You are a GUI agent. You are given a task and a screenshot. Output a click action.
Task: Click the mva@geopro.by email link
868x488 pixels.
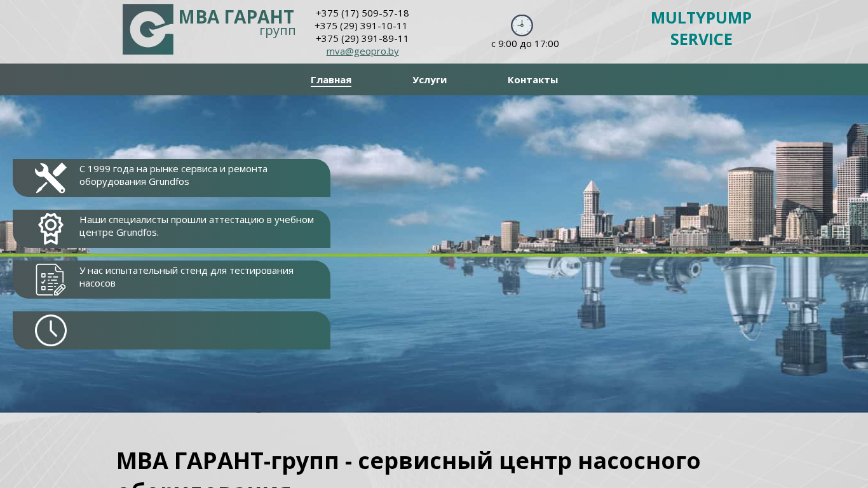pos(362,51)
